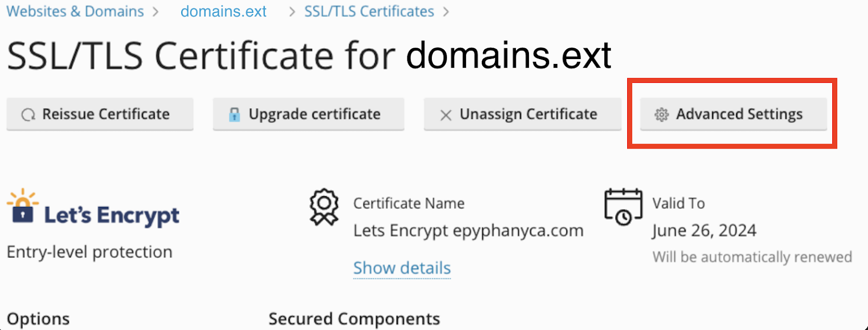Click the 'Certificate Name' label
Image resolution: width=868 pixels, height=330 pixels.
point(409,203)
